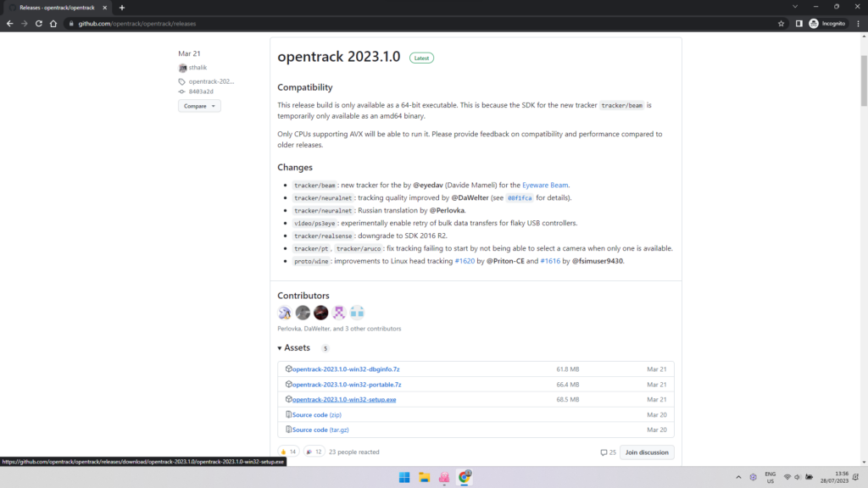
Task: Open the tab search chevron
Action: [795, 7]
